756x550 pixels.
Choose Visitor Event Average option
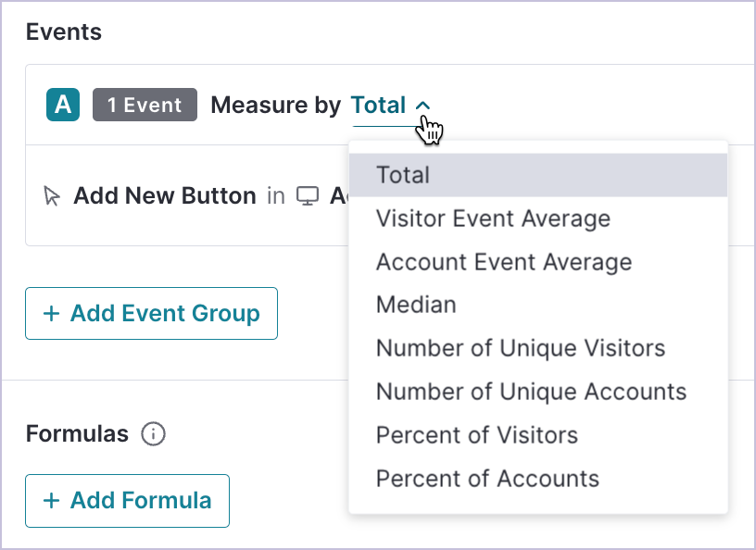pos(538,219)
